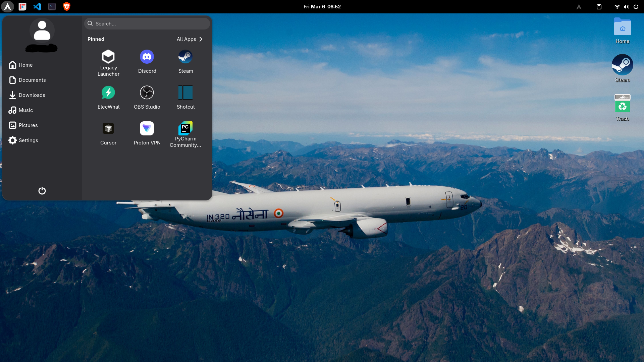644x362 pixels.
Task: Open Brave browser in top panel
Action: click(x=67, y=7)
